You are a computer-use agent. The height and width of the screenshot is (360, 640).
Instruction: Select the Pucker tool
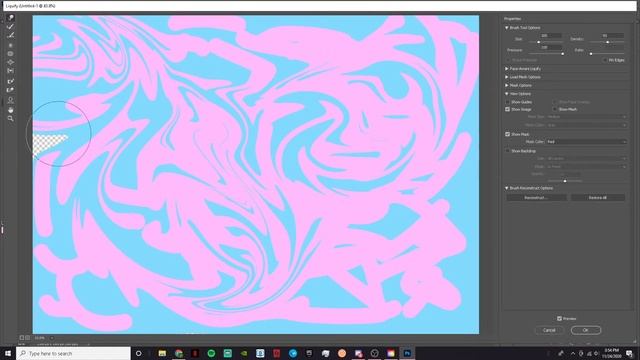pyautogui.click(x=10, y=53)
